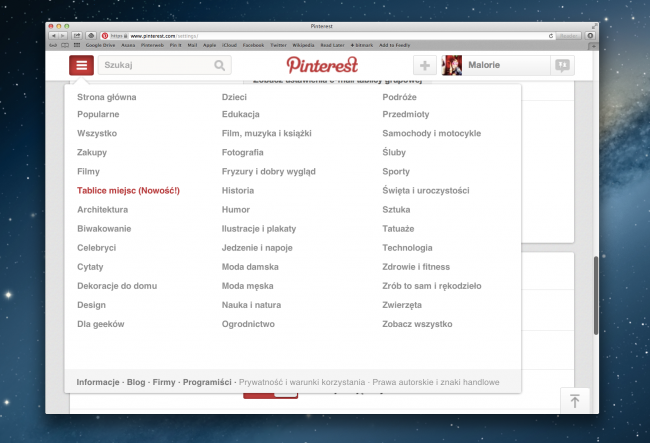Click the reload page icon
Viewport: 650px width, 443px height.
[x=551, y=36]
